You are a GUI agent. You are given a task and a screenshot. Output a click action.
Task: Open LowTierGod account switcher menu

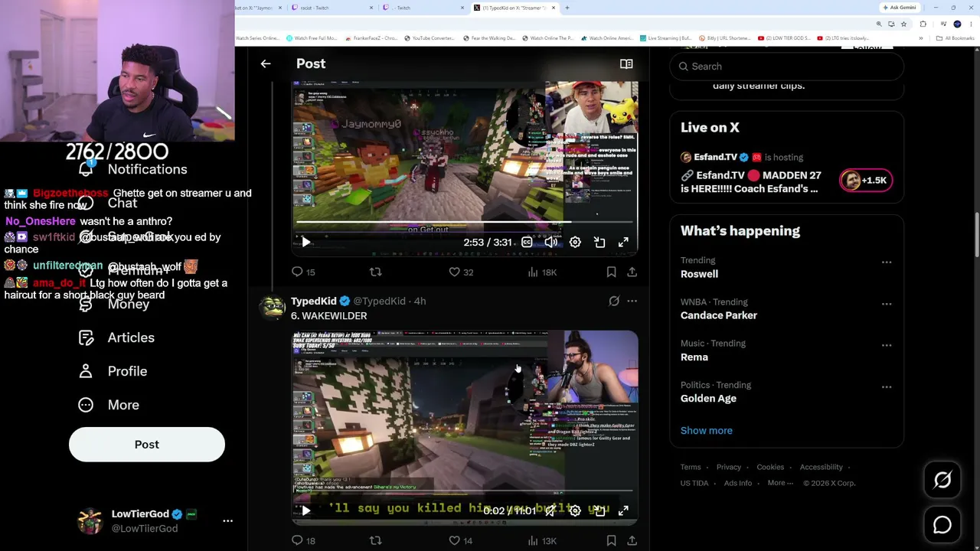(155, 520)
